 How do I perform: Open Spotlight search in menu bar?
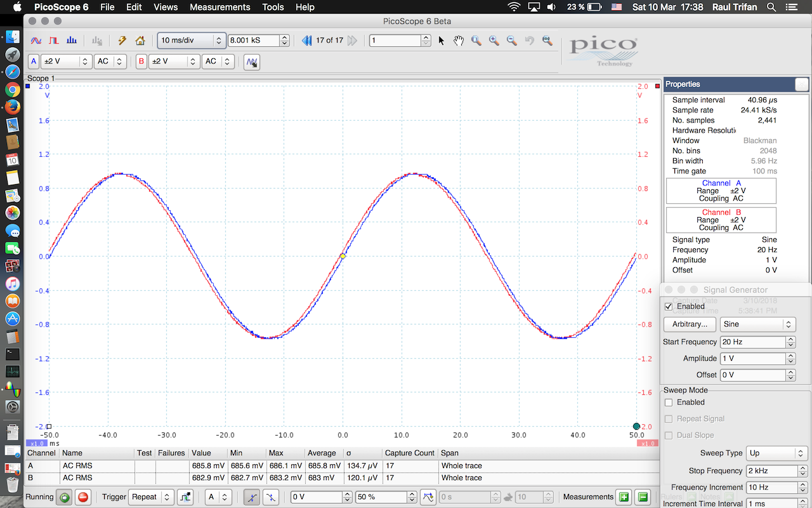(x=771, y=7)
